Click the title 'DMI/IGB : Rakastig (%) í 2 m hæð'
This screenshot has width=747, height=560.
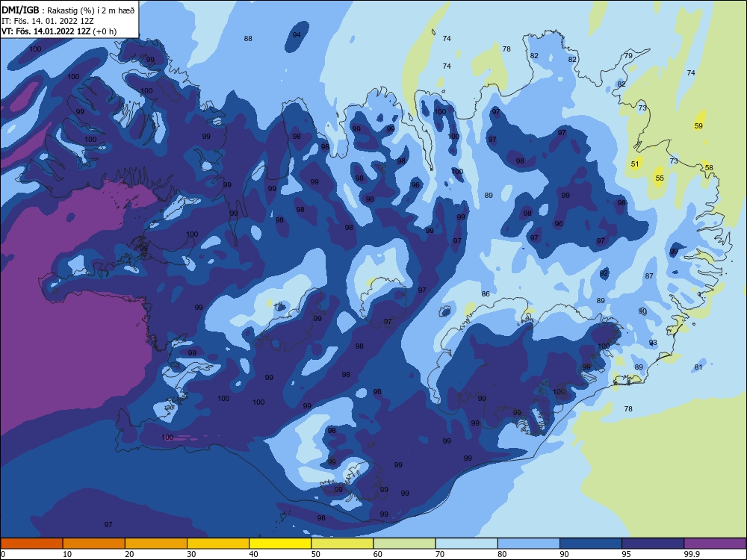tap(68, 10)
